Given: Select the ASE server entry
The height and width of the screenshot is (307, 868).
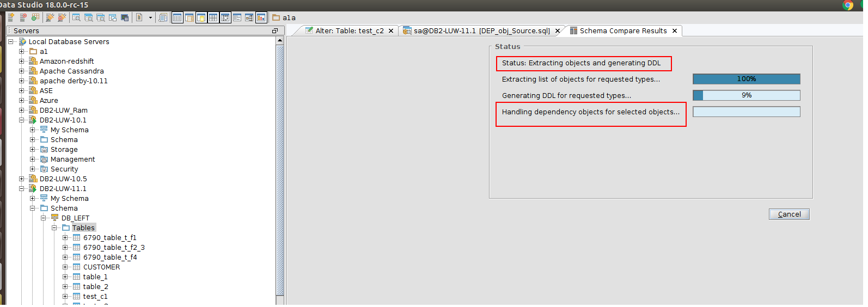Looking at the screenshot, I should coord(46,90).
